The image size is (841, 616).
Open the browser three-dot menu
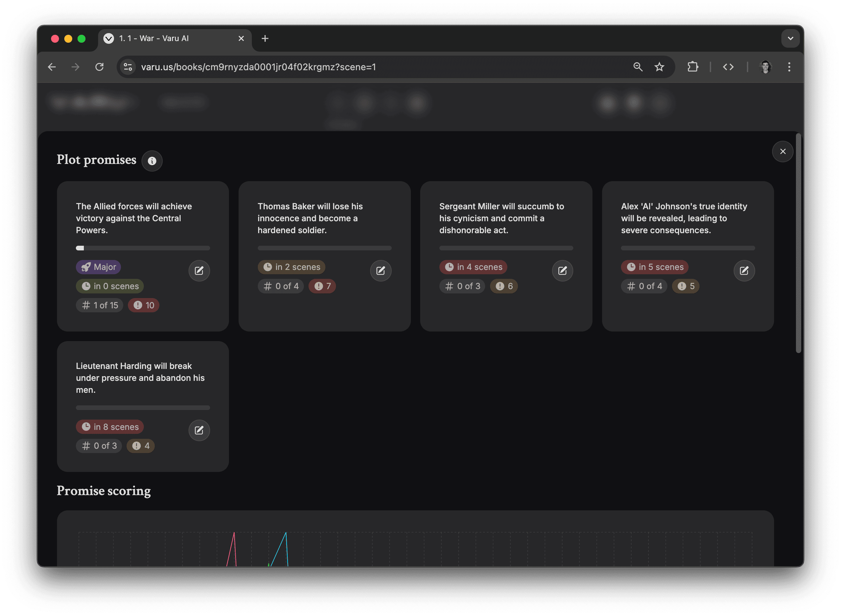tap(789, 67)
